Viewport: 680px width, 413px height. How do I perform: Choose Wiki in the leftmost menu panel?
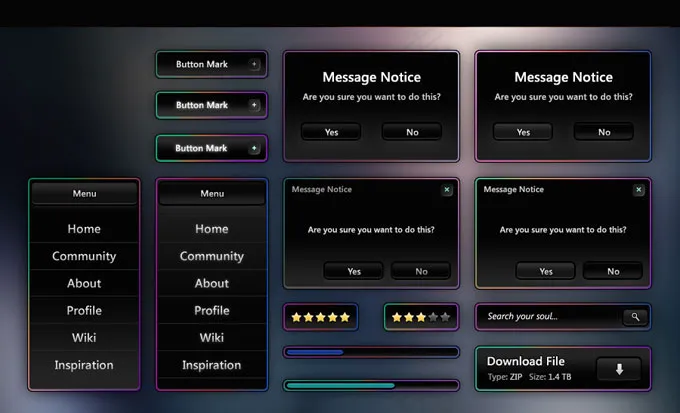pyautogui.click(x=84, y=338)
